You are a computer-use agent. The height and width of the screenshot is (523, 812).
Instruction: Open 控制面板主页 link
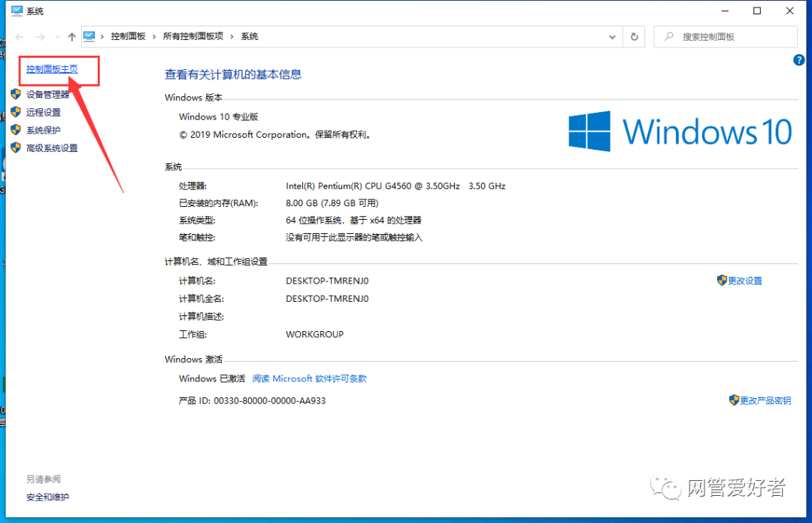pos(52,69)
